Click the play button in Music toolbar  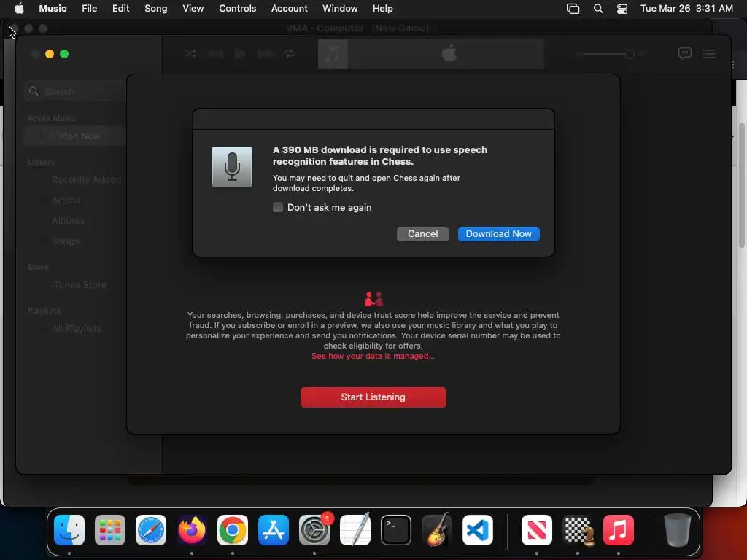(x=240, y=53)
